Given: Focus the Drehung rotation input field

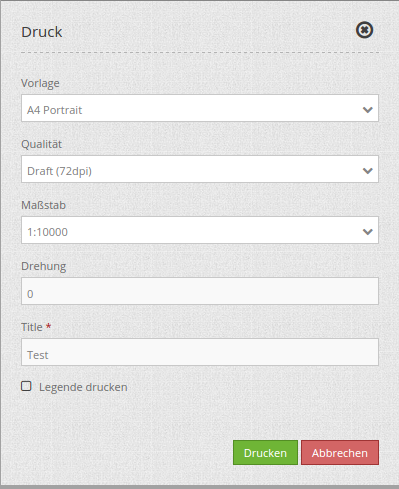Looking at the screenshot, I should 200,291.
